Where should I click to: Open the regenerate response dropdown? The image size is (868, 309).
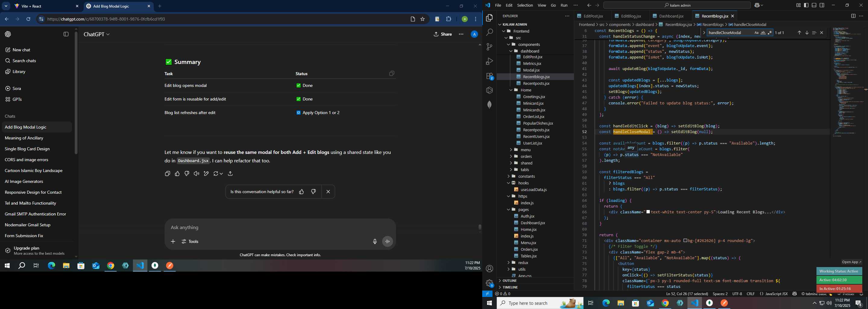coord(218,174)
